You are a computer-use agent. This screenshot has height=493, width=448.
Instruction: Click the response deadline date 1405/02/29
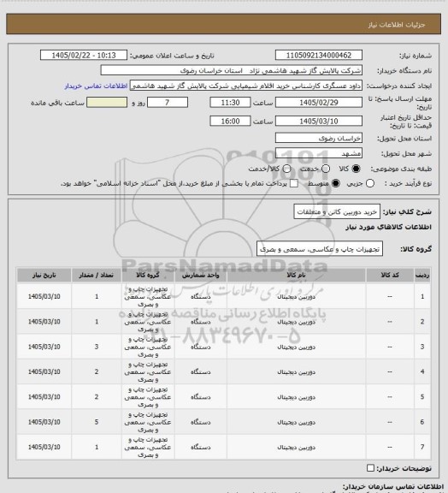[x=319, y=103]
